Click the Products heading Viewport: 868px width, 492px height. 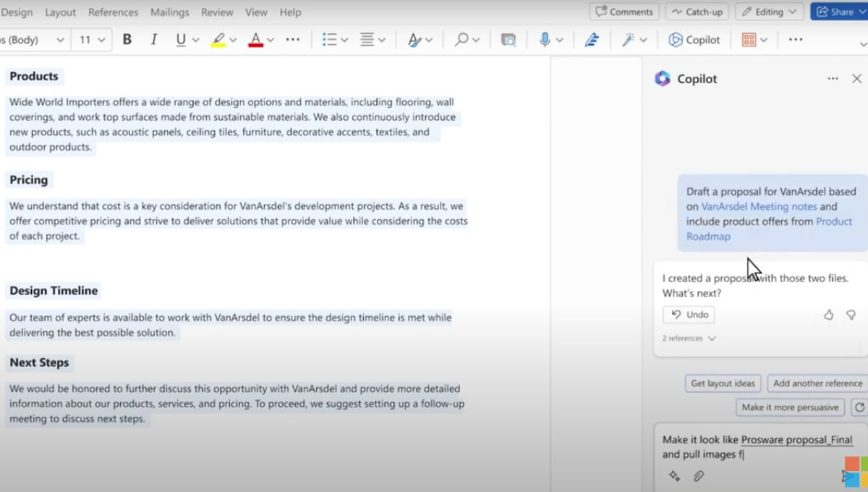tap(34, 76)
